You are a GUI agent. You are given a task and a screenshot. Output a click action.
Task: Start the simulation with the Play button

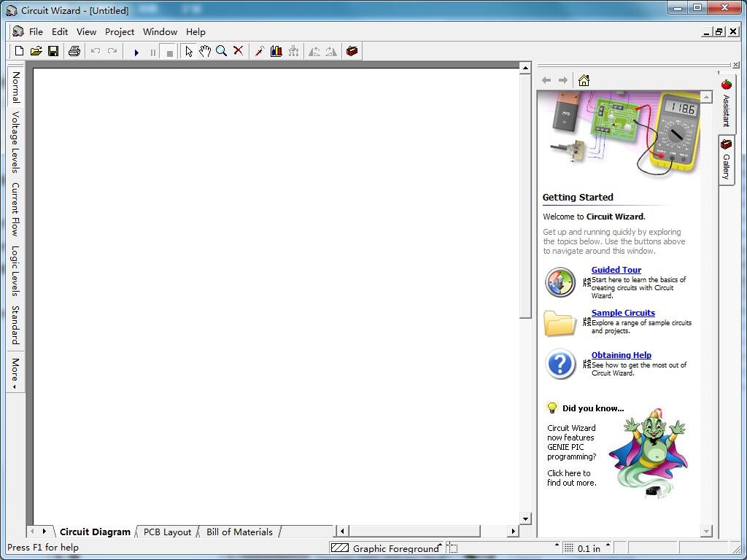[136, 52]
